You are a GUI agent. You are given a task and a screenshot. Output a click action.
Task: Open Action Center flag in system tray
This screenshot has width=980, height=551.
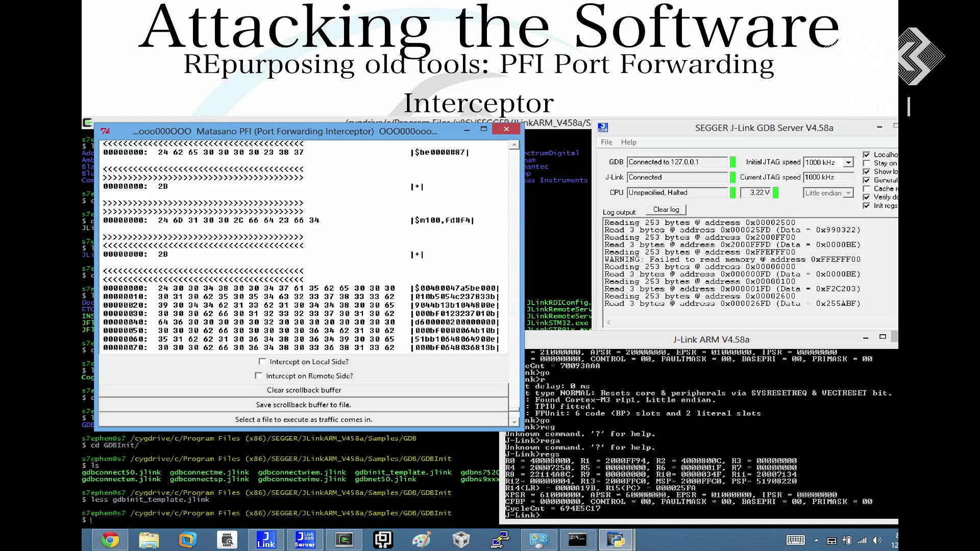pyautogui.click(x=831, y=541)
